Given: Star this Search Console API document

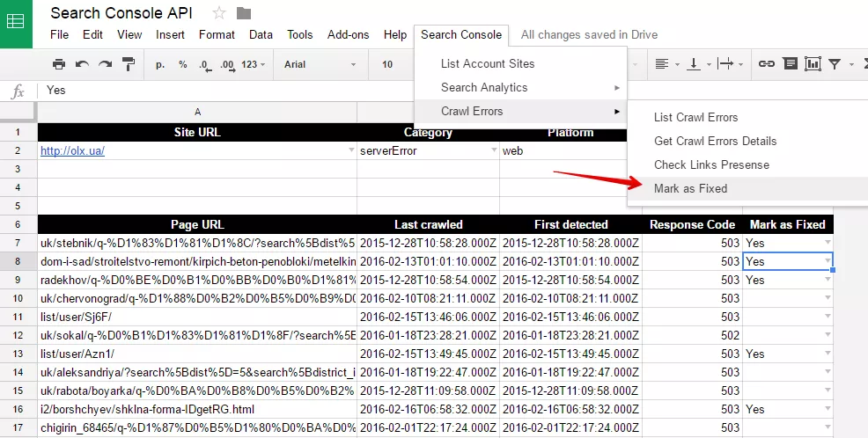Looking at the screenshot, I should tap(219, 12).
